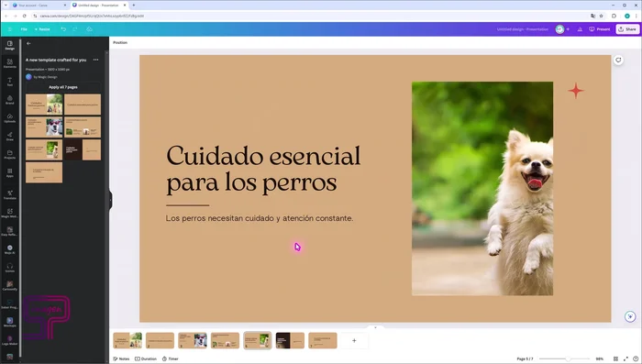Select the subtitle 'Los perros necesitan cuidado' text
Viewport: 642px width, 364px height.
260,218
